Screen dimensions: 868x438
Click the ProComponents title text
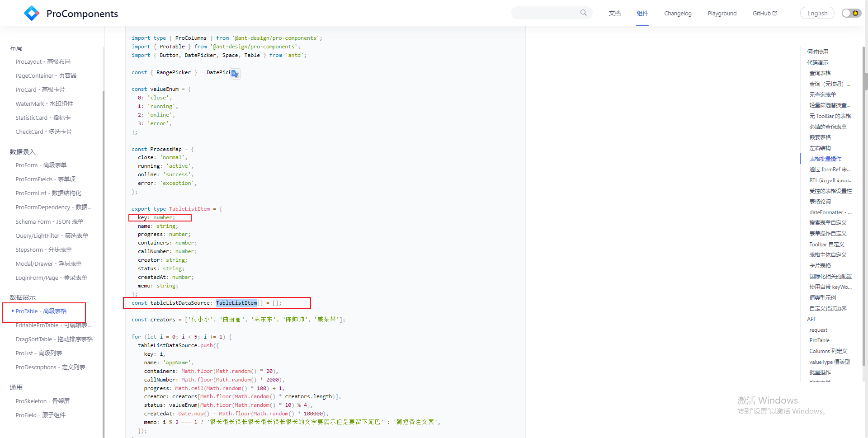[x=82, y=14]
